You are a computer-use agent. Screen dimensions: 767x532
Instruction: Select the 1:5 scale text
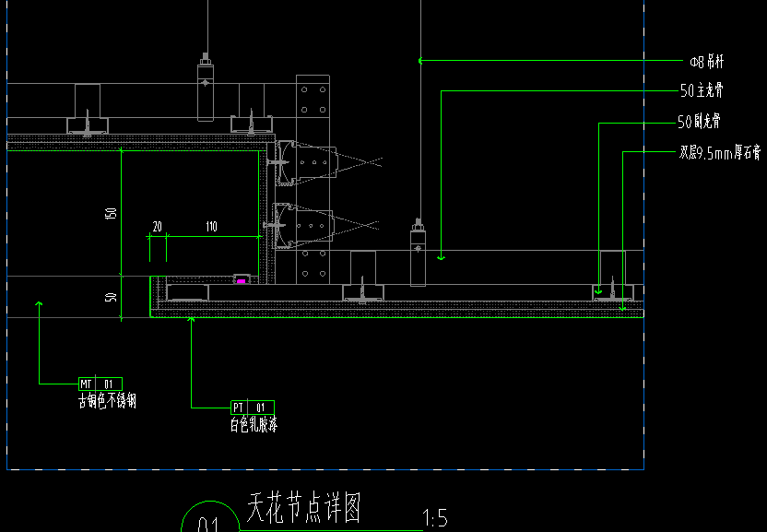tap(435, 518)
